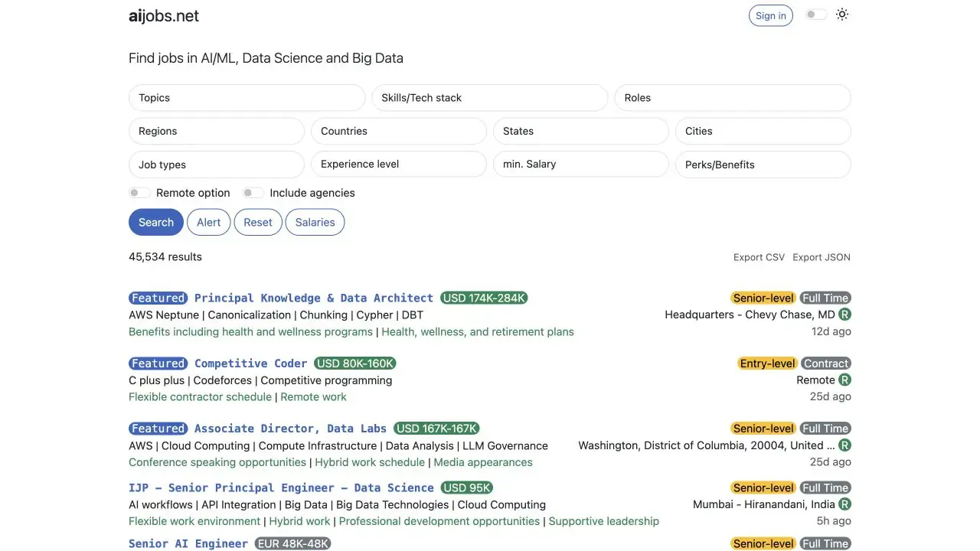The width and height of the screenshot is (980, 551).
Task: Click 'Health, wellness, and retirement plans' perk
Action: pos(478,331)
